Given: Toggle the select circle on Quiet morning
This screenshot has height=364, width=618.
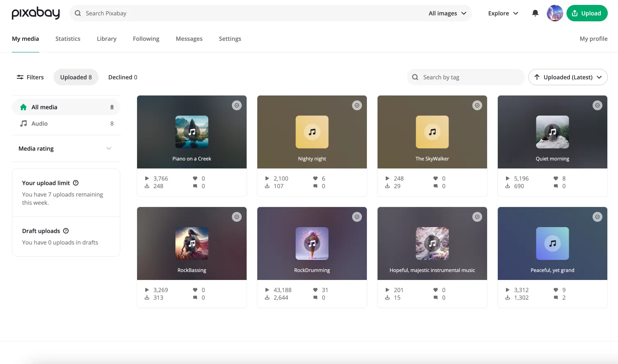Looking at the screenshot, I should click(x=597, y=105).
